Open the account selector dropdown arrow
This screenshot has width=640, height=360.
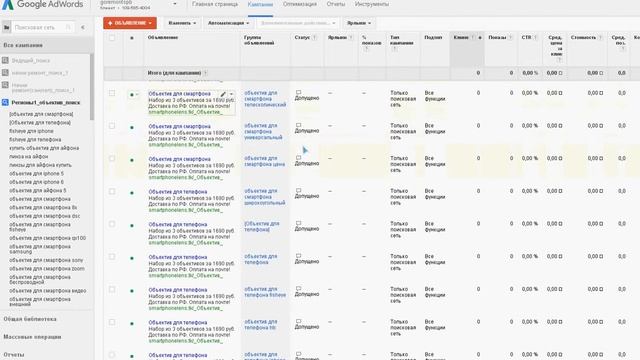point(175,4)
